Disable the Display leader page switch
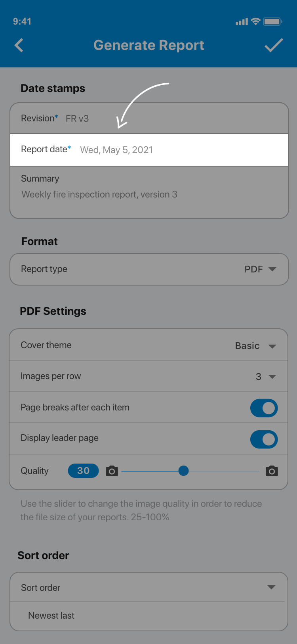The image size is (297, 644). click(x=264, y=439)
